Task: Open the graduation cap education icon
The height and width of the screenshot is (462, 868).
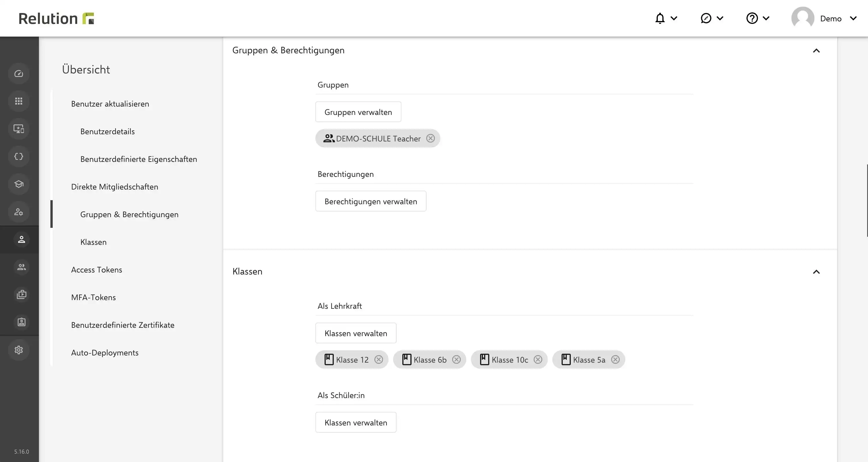Action: click(x=19, y=184)
